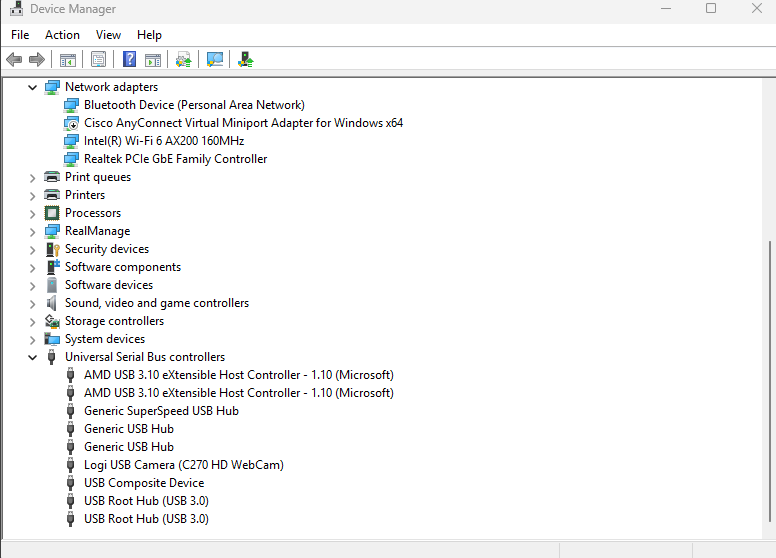Click the Device Manager title bar icon
Image resolution: width=776 pixels, height=558 pixels.
pos(16,8)
